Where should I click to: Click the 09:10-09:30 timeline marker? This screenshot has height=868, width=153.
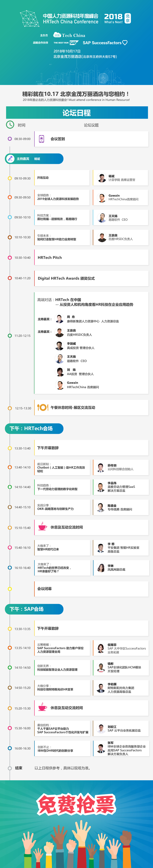[x=10, y=178]
